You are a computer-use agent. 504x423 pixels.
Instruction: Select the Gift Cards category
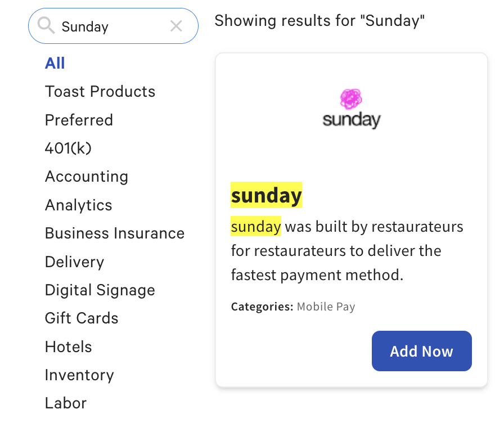click(x=82, y=318)
